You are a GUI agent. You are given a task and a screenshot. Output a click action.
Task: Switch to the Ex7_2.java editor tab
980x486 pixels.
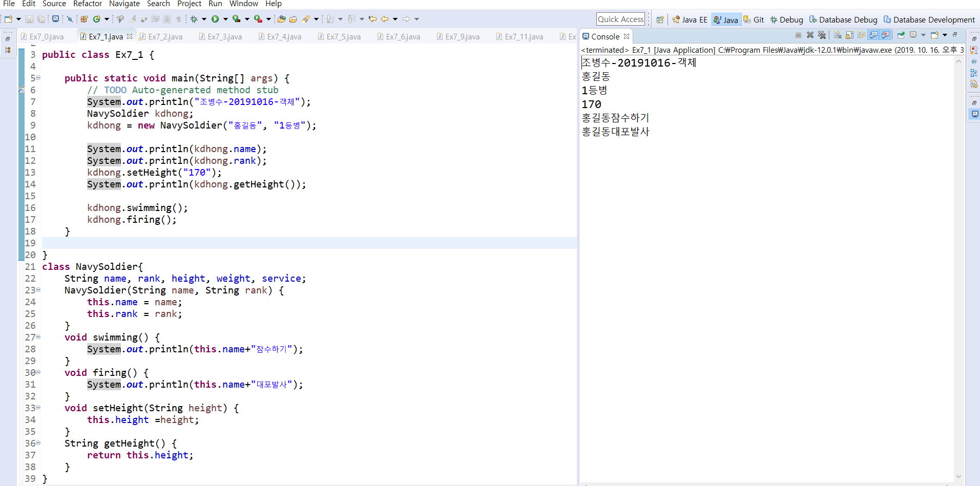(161, 37)
